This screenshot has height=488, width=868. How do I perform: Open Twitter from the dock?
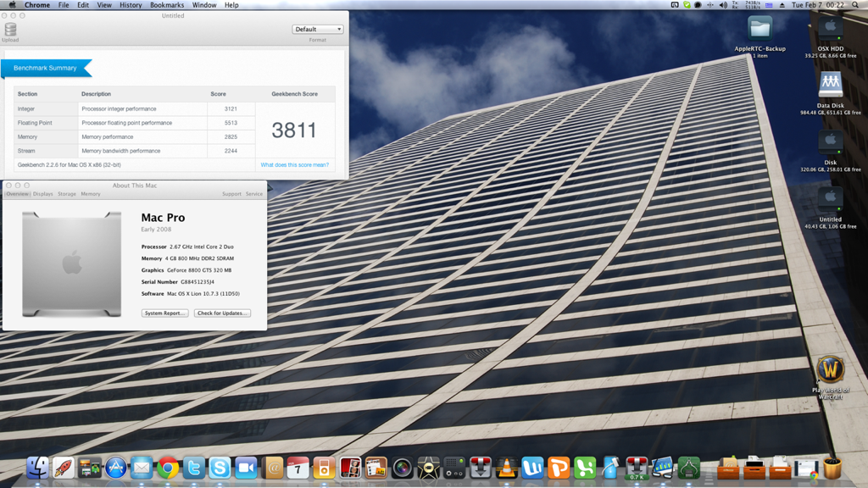pos(194,468)
